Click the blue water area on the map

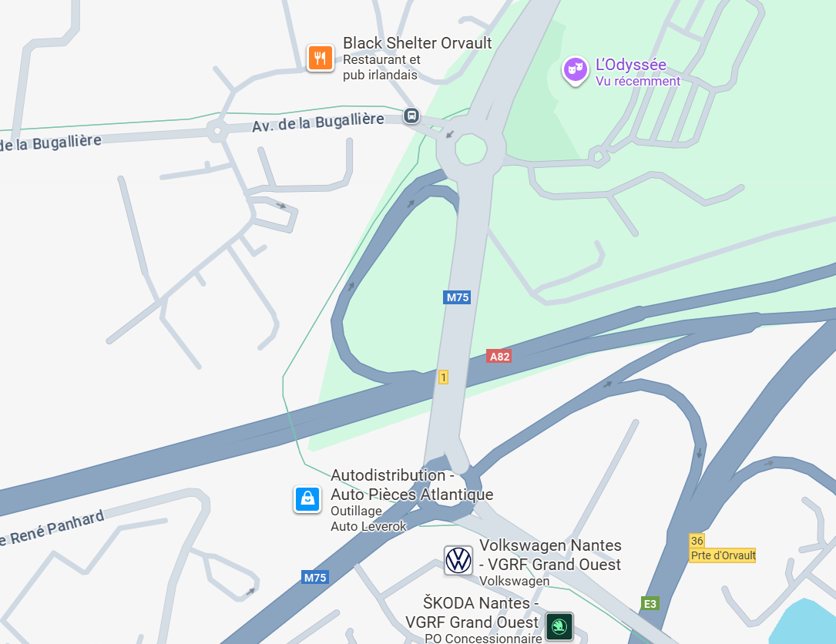point(805,624)
